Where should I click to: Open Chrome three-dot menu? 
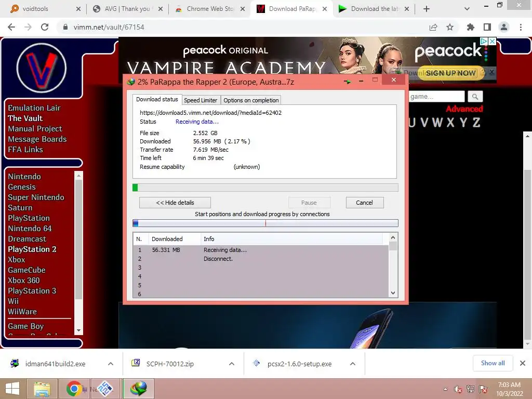pyautogui.click(x=521, y=27)
